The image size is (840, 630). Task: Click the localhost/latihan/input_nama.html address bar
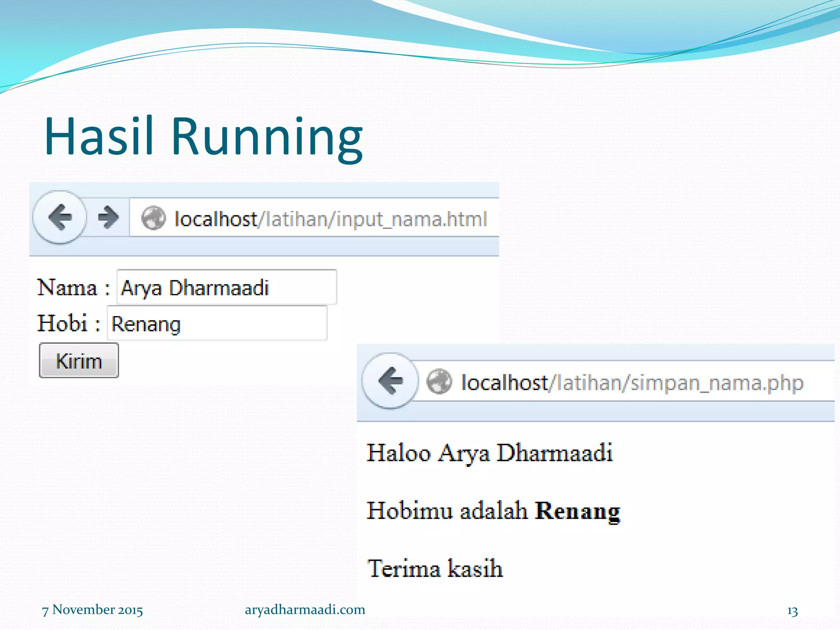331,219
